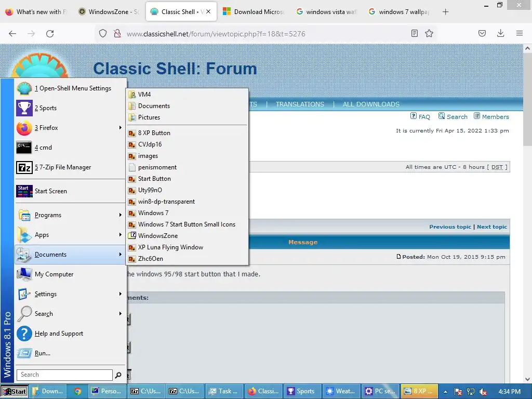The height and width of the screenshot is (399, 532).
Task: Toggle reader view icon in address bar
Action: click(414, 33)
